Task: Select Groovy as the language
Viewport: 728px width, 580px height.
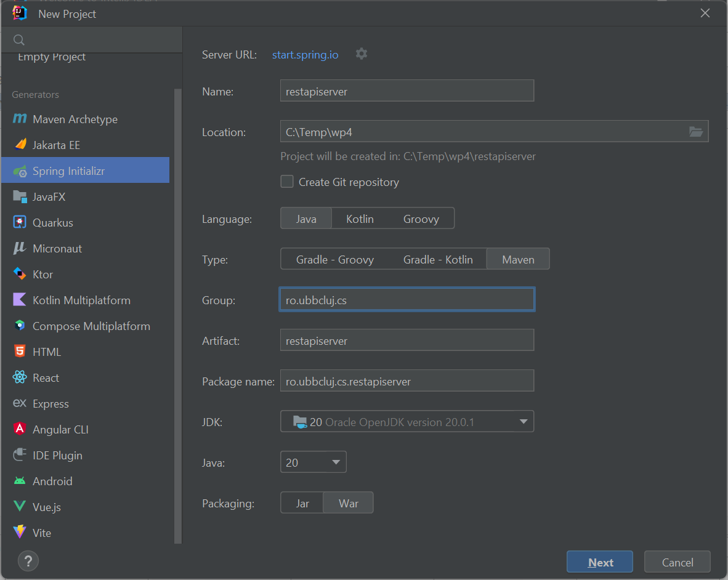Action: 421,219
